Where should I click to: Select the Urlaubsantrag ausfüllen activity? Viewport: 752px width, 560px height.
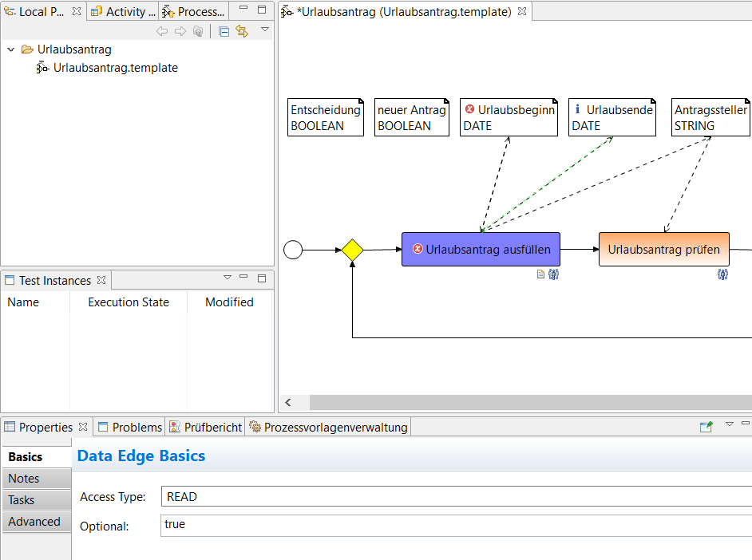pos(481,249)
